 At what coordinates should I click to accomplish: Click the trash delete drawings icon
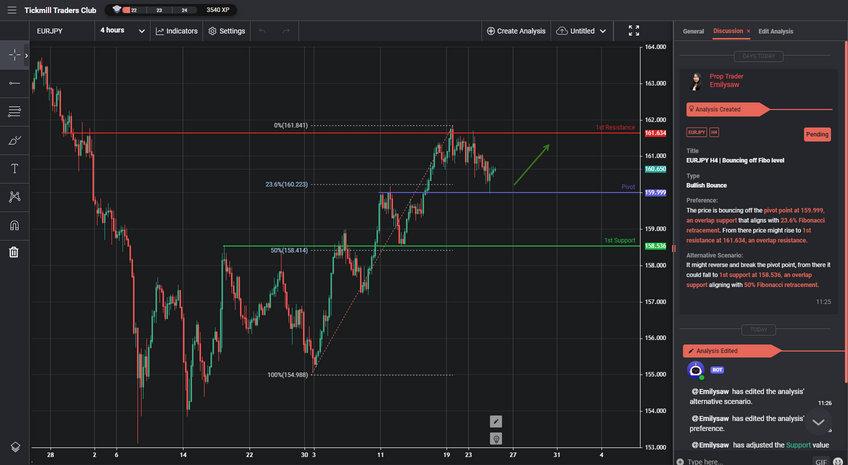point(14,252)
